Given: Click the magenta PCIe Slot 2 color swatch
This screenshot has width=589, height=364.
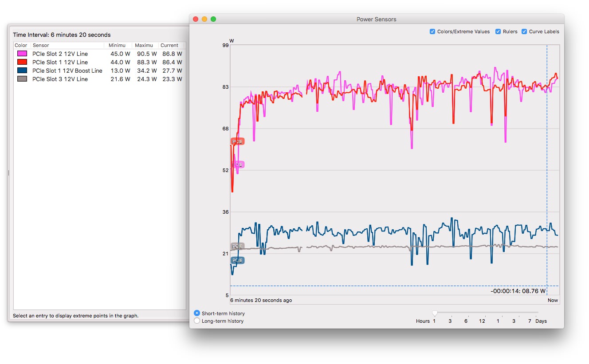Looking at the screenshot, I should click(22, 54).
